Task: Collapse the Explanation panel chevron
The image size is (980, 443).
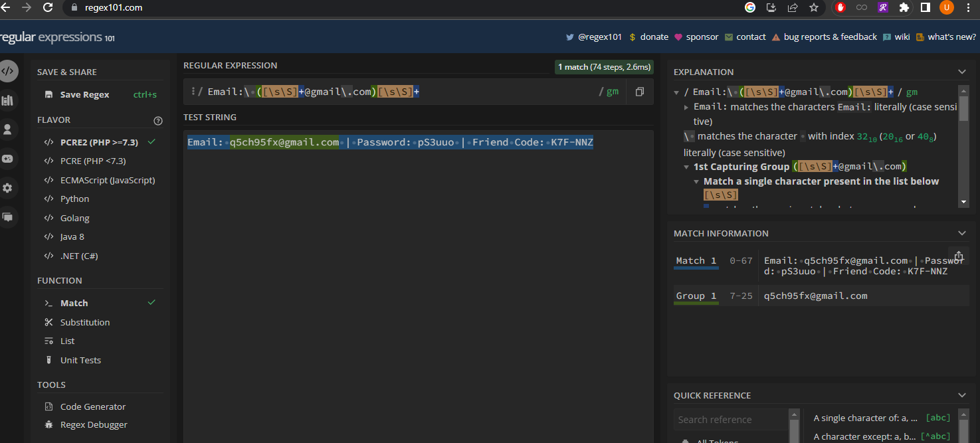Action: point(961,72)
